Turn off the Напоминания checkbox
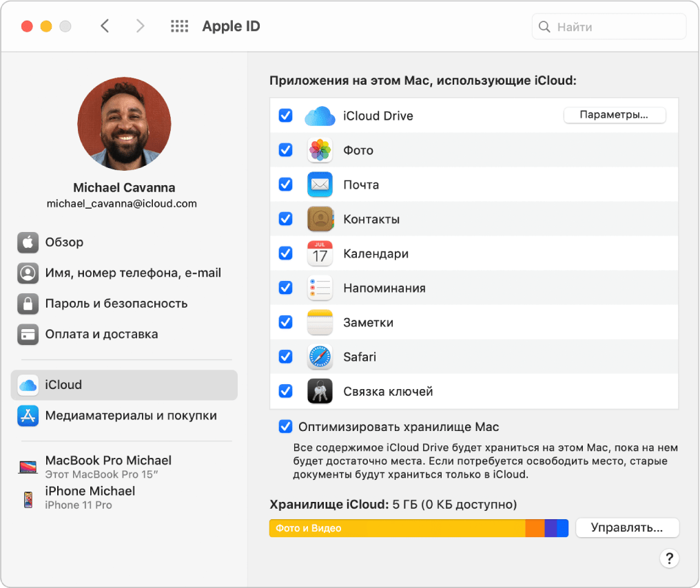Viewport: 700px width, 588px height. coord(285,288)
